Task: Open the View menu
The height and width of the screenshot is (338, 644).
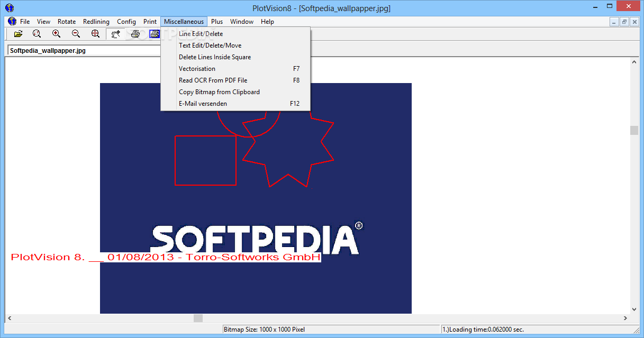Action: [43, 22]
